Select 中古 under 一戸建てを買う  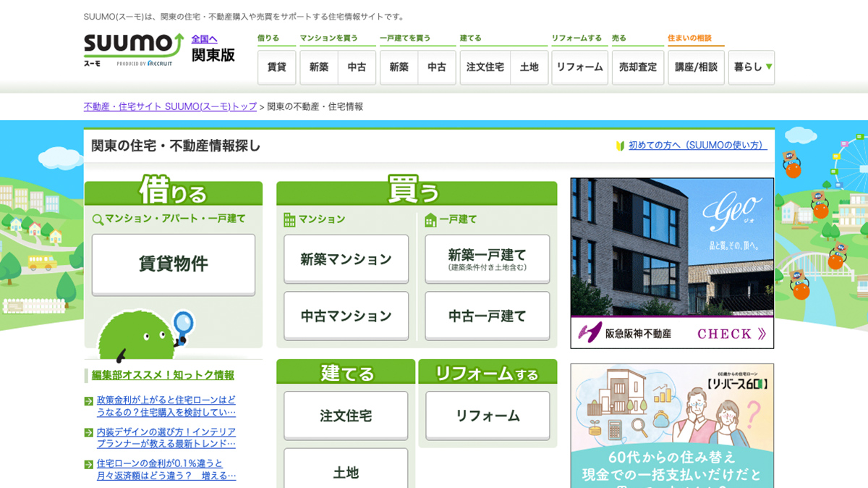pos(437,67)
